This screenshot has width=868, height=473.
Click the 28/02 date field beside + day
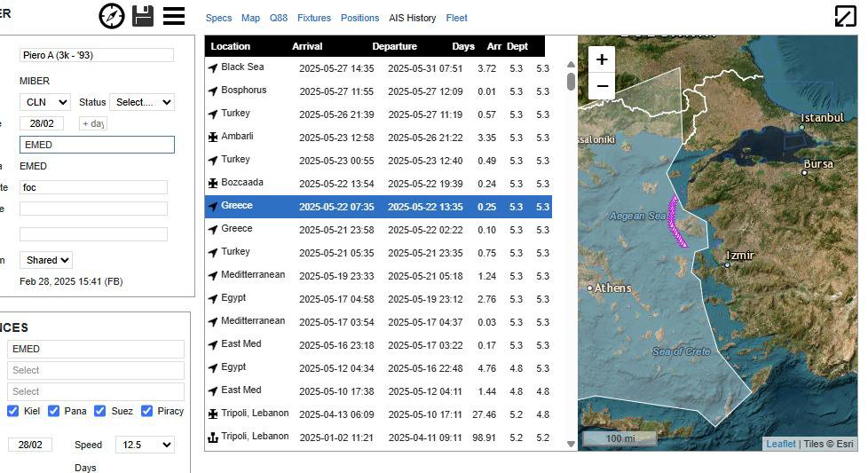click(x=42, y=123)
